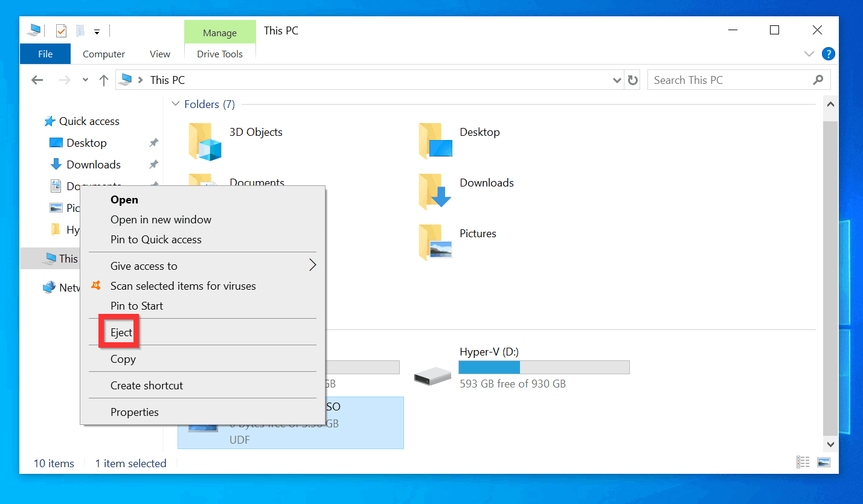Click the Network icon in the navigation pane
The width and height of the screenshot is (863, 504).
tap(48, 287)
